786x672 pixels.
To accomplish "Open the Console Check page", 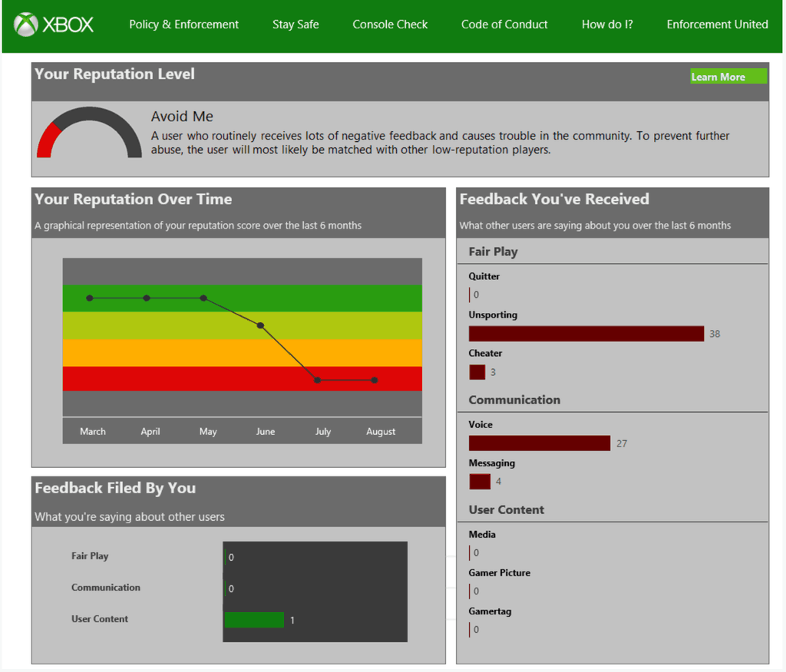I will pos(390,24).
